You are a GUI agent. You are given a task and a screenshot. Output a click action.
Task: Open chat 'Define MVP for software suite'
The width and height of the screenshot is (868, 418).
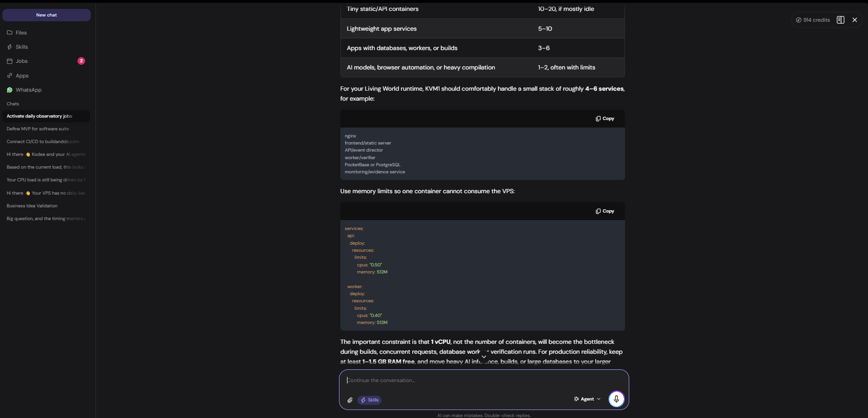[x=46, y=129]
